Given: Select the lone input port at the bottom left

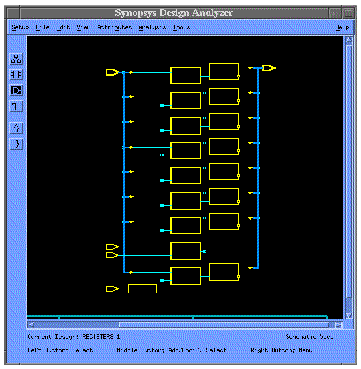Looking at the screenshot, I should tap(112, 289).
